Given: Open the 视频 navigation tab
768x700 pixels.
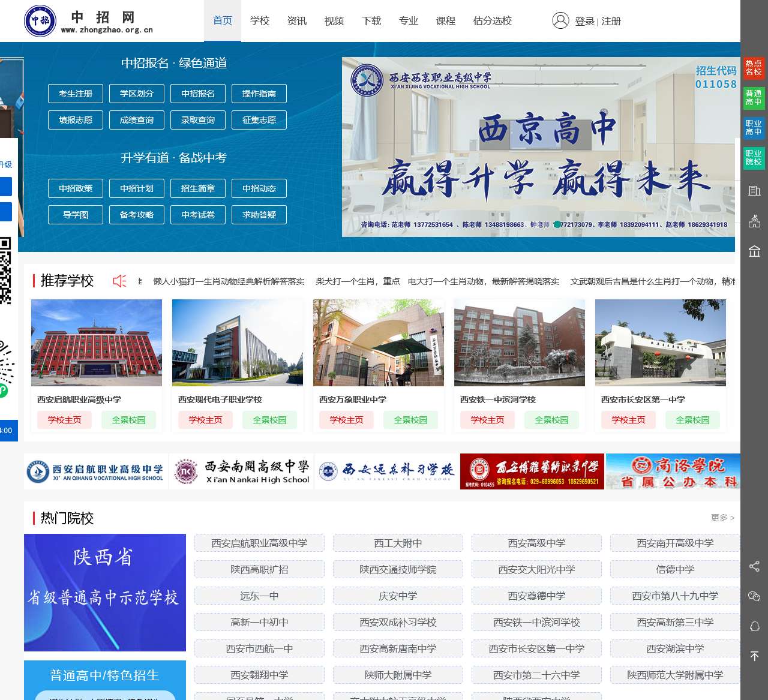Looking at the screenshot, I should click(x=334, y=21).
